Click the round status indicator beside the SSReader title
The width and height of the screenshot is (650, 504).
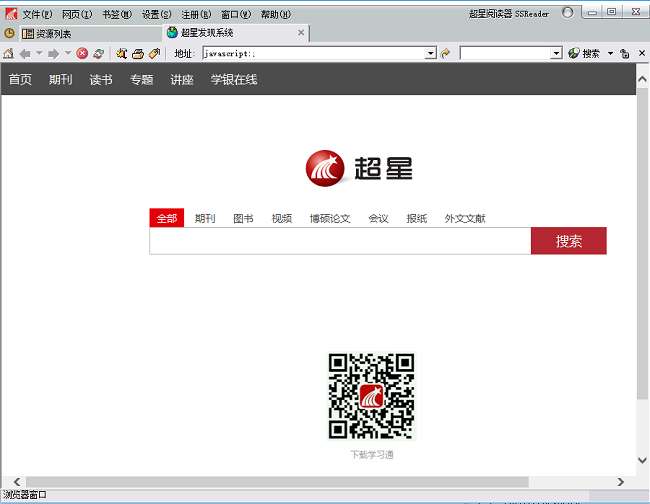click(x=568, y=13)
